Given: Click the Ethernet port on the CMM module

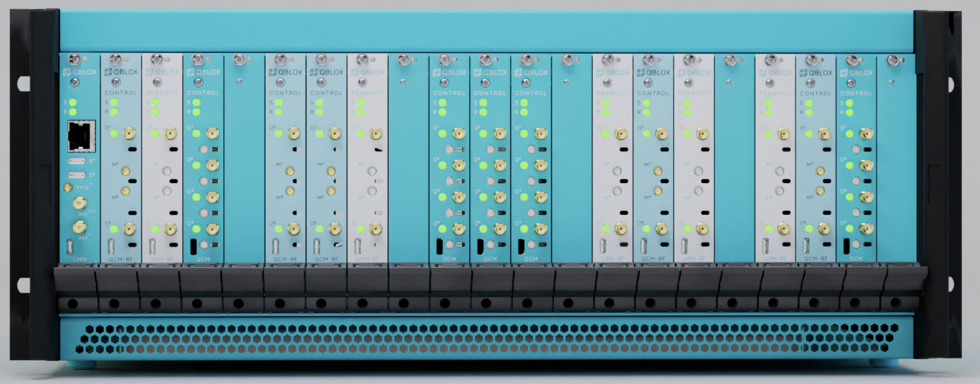Looking at the screenshot, I should pyautogui.click(x=82, y=136).
